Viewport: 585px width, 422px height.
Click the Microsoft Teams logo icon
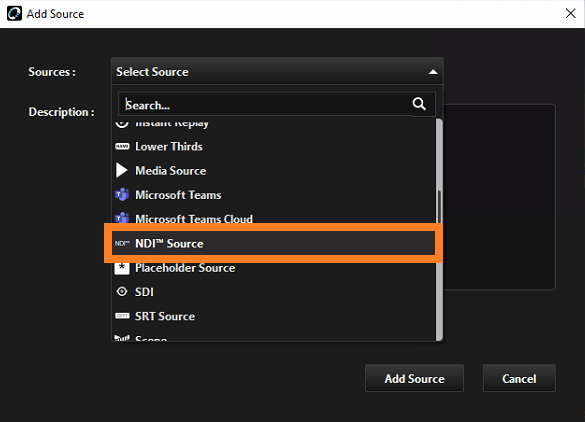[122, 194]
